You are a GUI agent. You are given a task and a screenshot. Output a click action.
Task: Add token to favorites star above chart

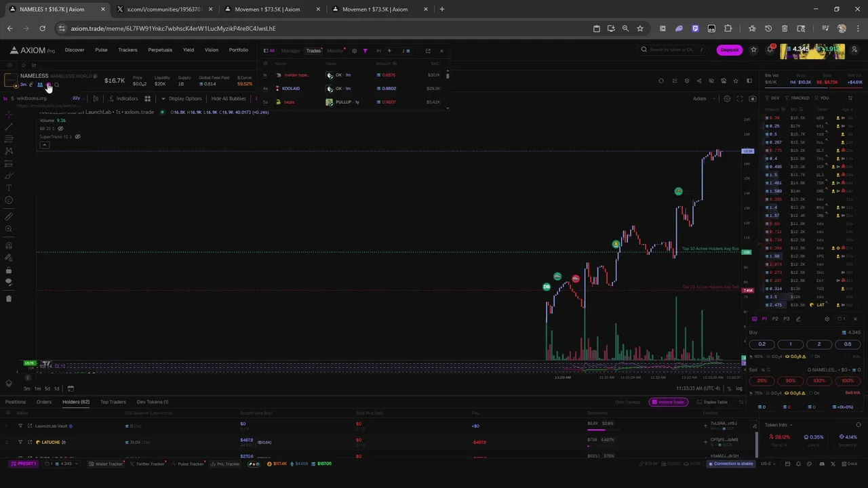tap(736, 81)
